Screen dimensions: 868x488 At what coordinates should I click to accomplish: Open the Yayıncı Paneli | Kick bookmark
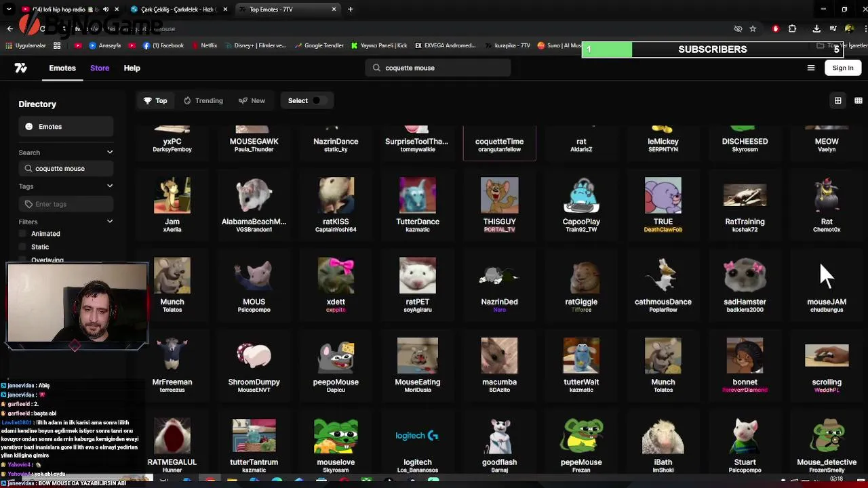coord(379,45)
